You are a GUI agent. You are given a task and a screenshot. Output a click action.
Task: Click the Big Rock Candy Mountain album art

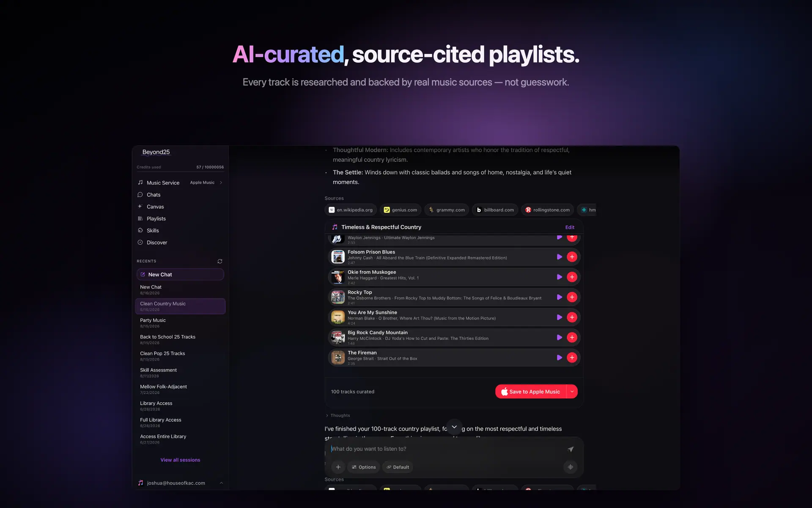[338, 337]
